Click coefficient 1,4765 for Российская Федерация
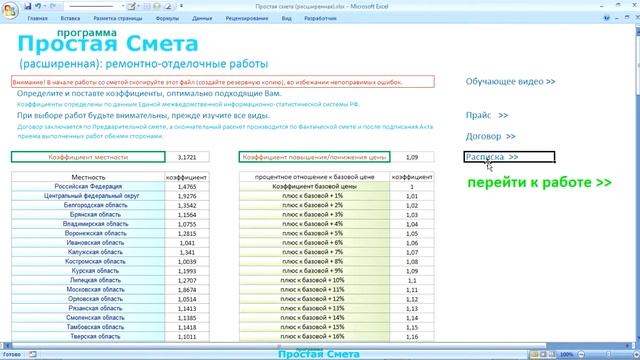The width and height of the screenshot is (640, 360). 187,187
